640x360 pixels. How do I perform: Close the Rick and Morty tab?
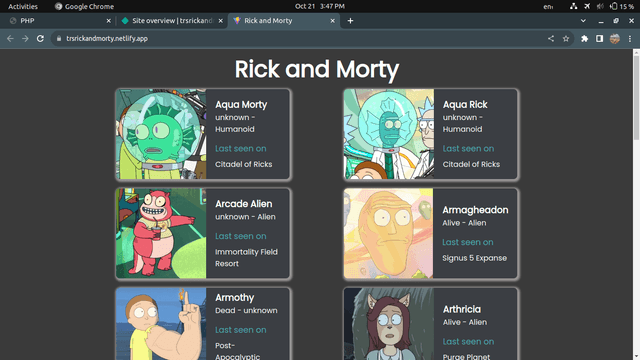coord(333,21)
